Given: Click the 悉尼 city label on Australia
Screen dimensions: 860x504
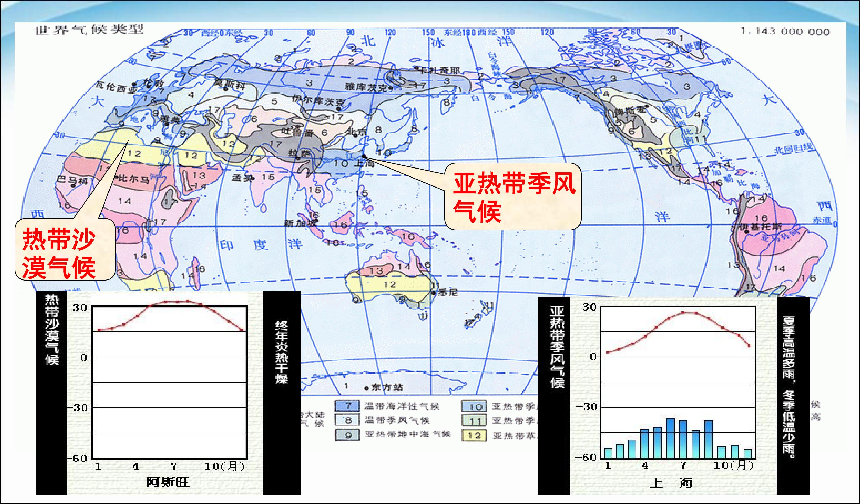Looking at the screenshot, I should 448,292.
